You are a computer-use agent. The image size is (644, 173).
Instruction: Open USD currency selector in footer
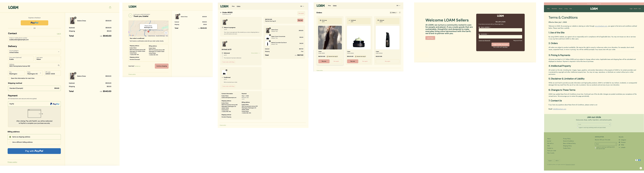click(x=557, y=160)
